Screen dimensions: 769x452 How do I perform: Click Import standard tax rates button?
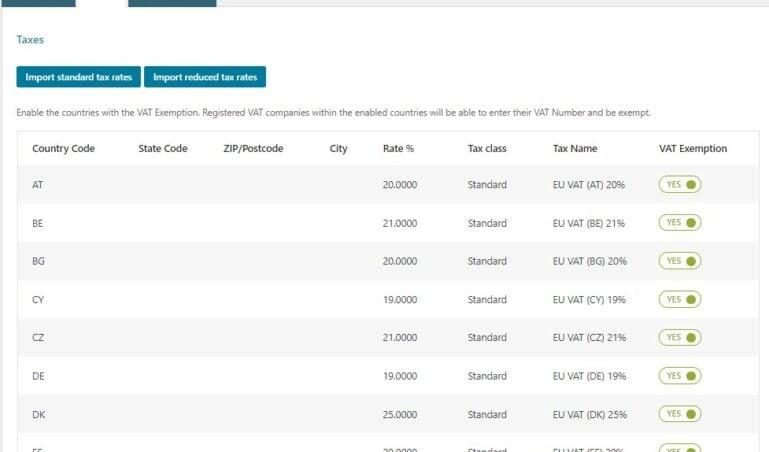click(x=78, y=77)
